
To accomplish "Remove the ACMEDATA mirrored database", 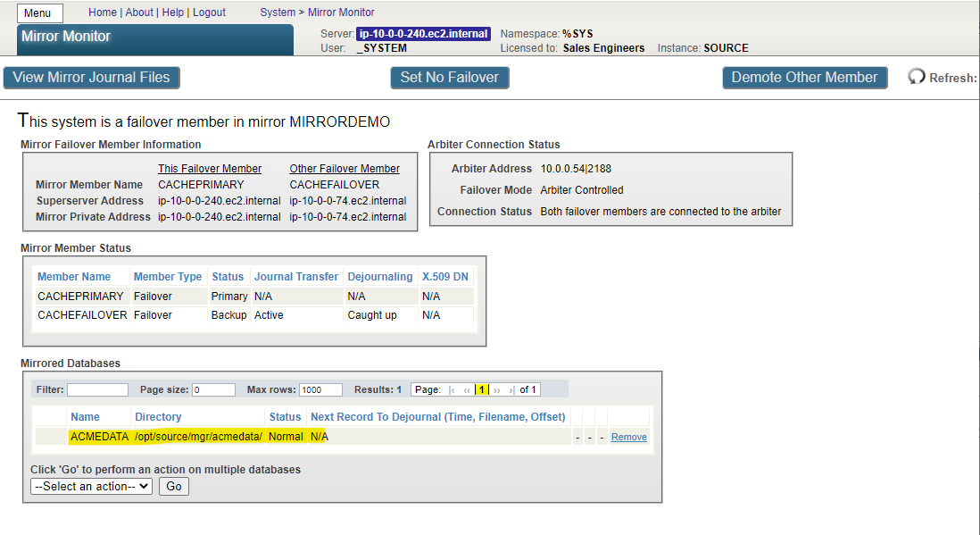I will coord(628,437).
